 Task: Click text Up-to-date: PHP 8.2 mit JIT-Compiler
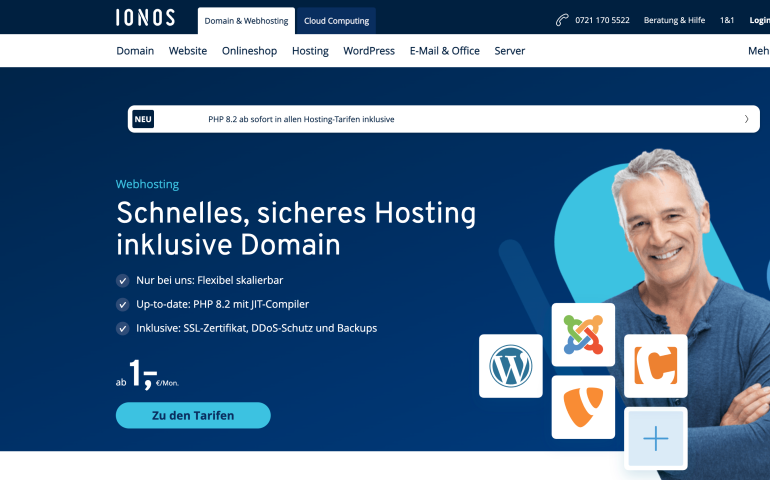[222, 304]
